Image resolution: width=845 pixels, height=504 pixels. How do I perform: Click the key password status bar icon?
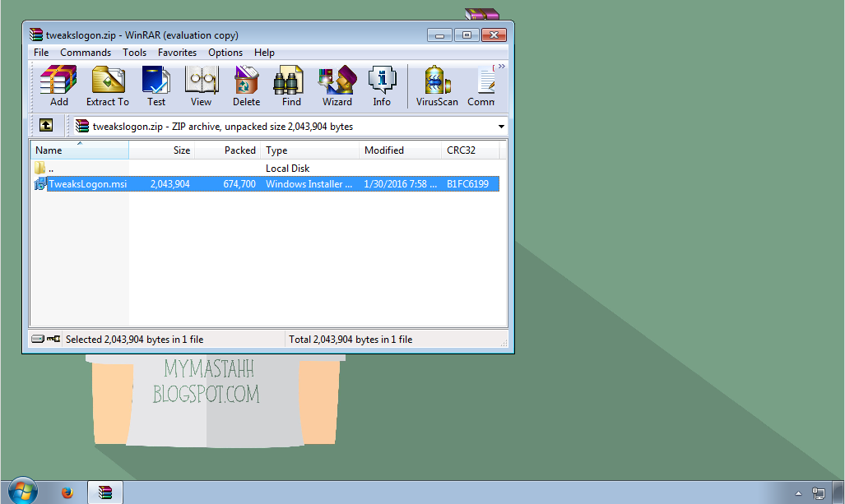[x=53, y=339]
